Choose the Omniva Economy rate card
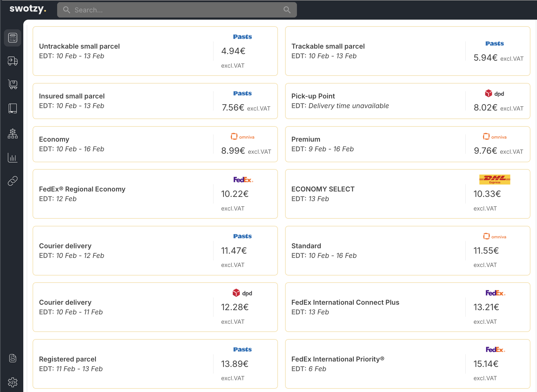This screenshot has width=537, height=392. 155,144
